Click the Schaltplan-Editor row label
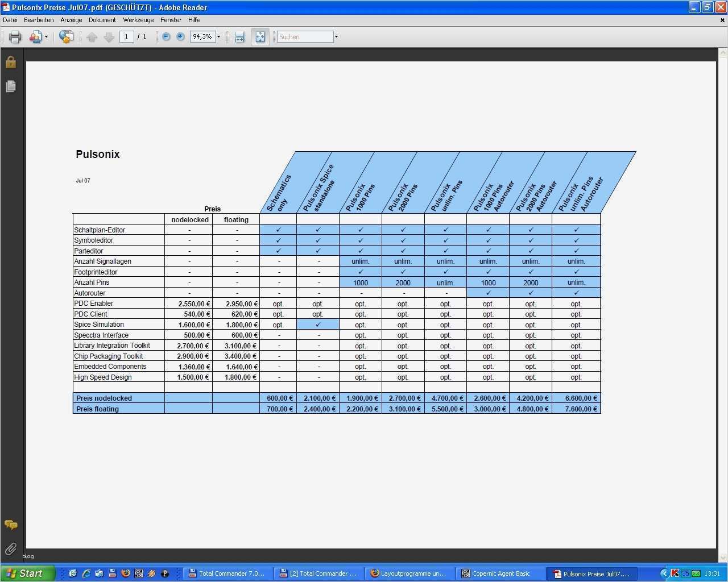 pos(100,230)
